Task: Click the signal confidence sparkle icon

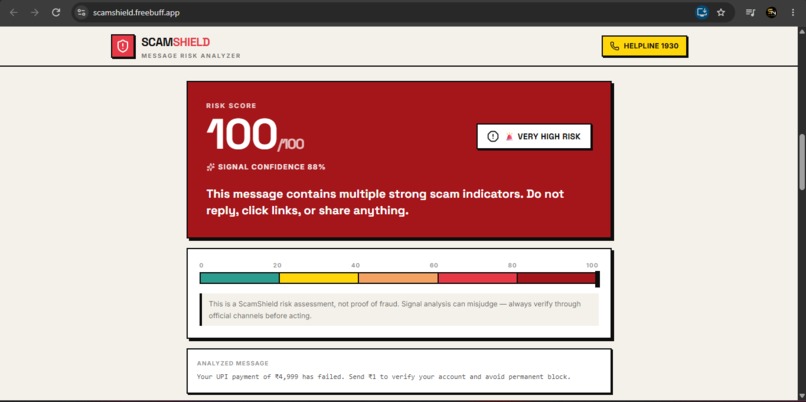Action: 210,167
